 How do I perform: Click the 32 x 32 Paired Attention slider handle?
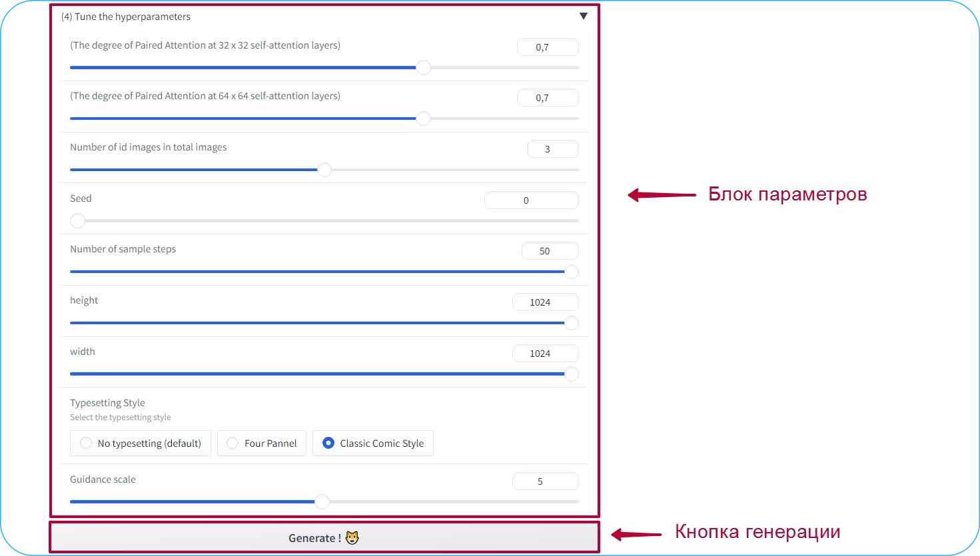[423, 67]
